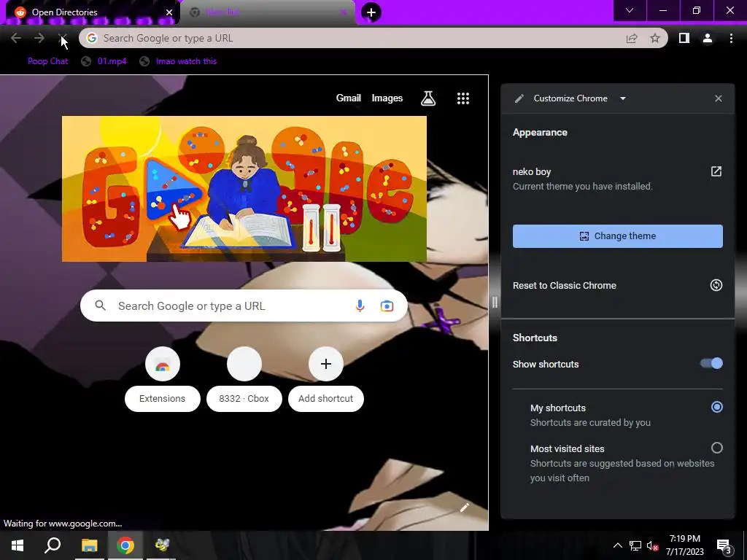Open the bee app in the taskbar

161,545
